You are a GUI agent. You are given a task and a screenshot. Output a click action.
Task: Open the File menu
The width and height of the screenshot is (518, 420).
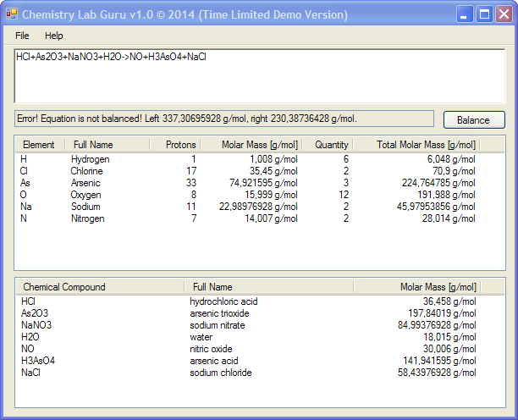pyautogui.click(x=22, y=36)
